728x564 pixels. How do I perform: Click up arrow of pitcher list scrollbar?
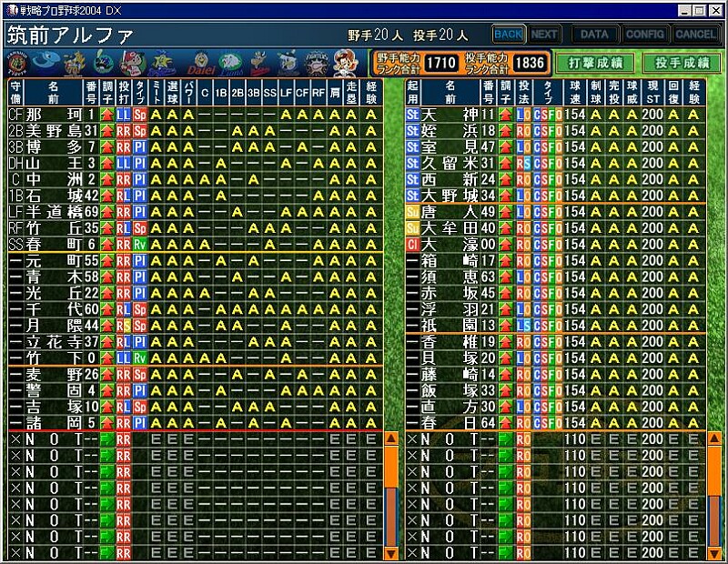point(713,438)
